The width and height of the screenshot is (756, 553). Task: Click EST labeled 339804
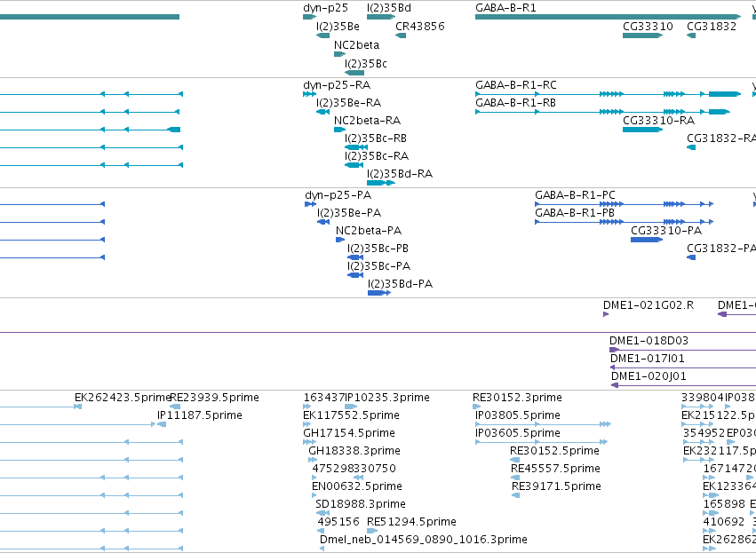[x=703, y=398]
